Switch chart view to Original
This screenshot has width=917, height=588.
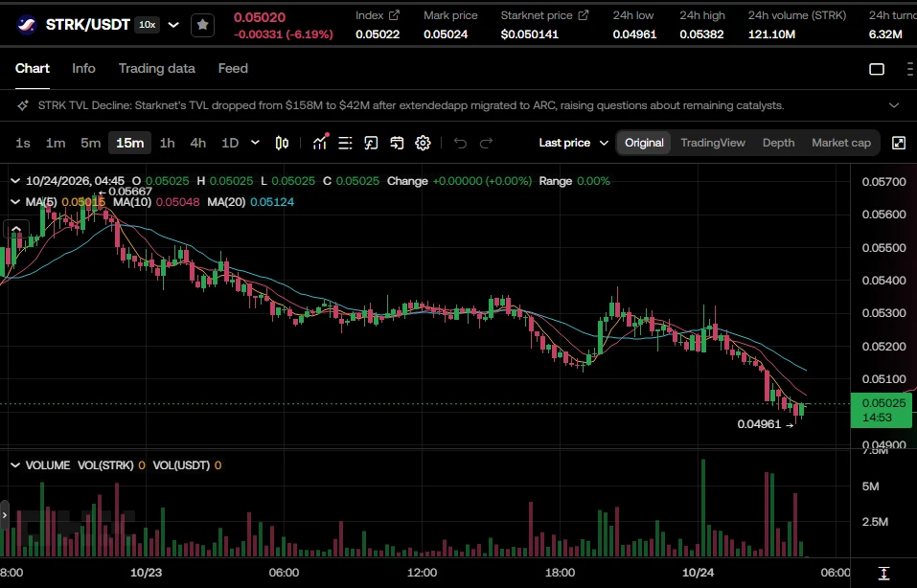pos(644,143)
